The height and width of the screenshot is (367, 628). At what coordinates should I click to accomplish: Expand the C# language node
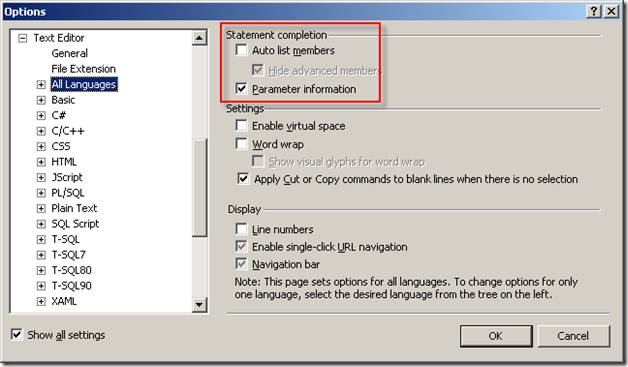pos(41,116)
